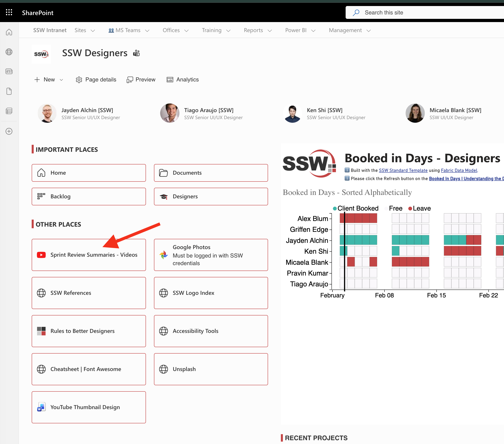
Task: Open the Backlog tile
Action: pyautogui.click(x=89, y=196)
